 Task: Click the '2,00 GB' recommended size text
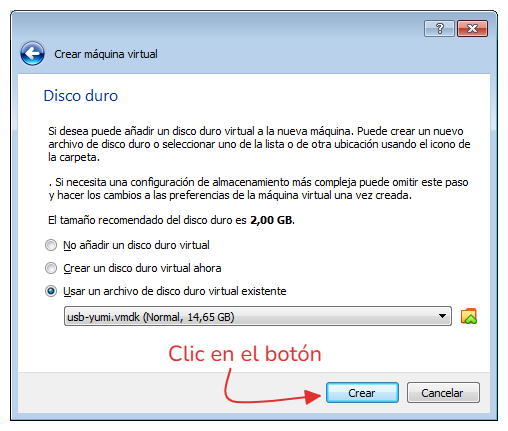[x=272, y=220]
